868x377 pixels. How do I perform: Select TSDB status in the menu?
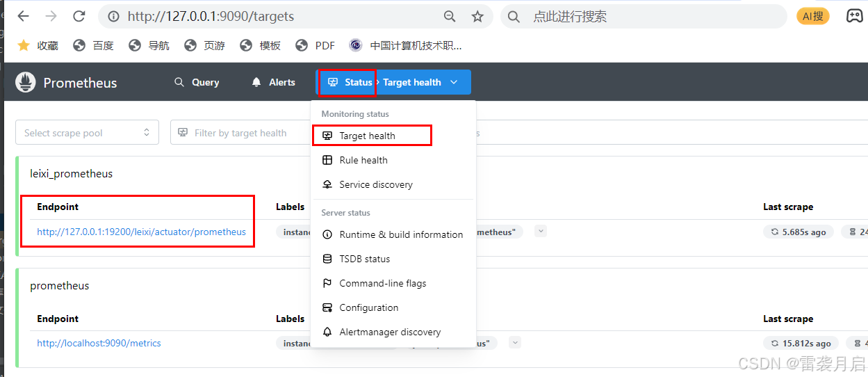[393, 259]
